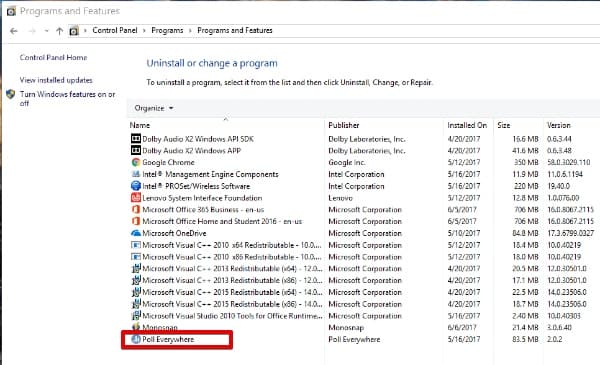This screenshot has width=600, height=365.
Task: Select Microsoft Office 365 Business - en-us
Action: pos(203,210)
